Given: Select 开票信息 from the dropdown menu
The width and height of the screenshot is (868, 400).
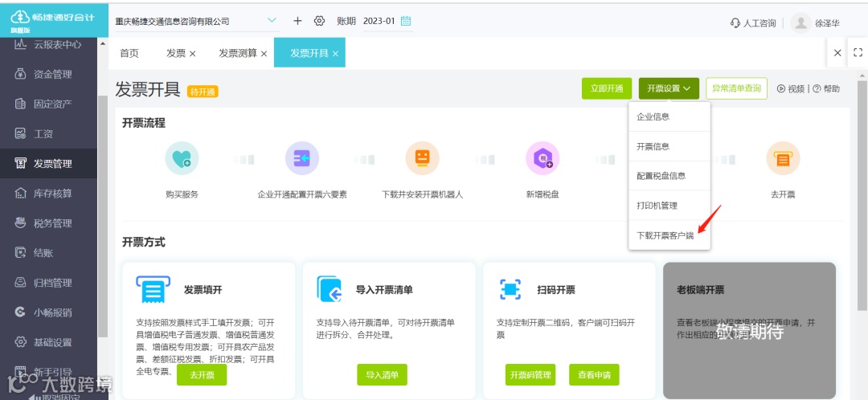Looking at the screenshot, I should pyautogui.click(x=669, y=146).
